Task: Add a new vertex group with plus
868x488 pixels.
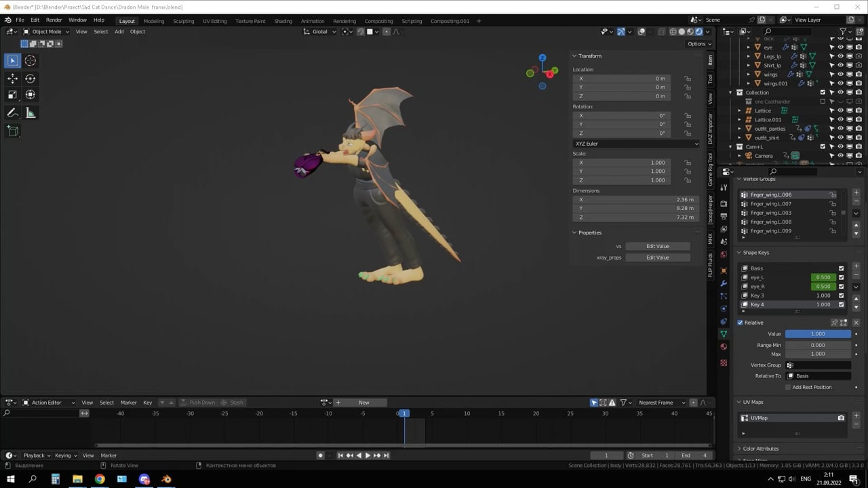Action: tap(856, 193)
